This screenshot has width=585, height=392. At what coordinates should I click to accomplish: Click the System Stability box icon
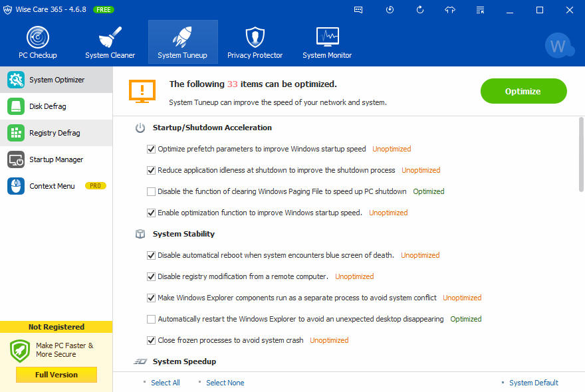[x=140, y=234]
